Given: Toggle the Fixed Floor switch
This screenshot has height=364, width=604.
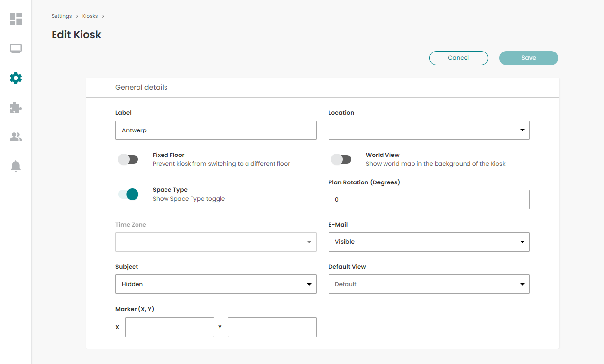Looking at the screenshot, I should coord(128,159).
